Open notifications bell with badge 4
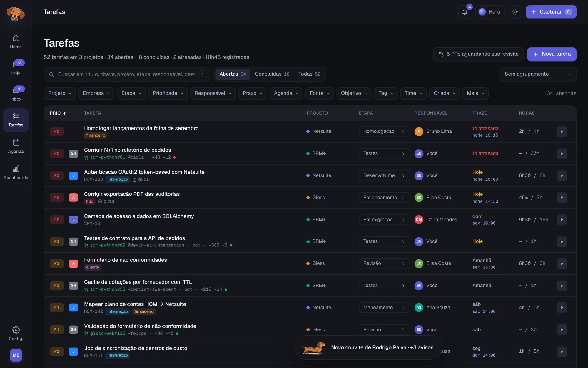The height and width of the screenshot is (368, 588). (x=465, y=12)
